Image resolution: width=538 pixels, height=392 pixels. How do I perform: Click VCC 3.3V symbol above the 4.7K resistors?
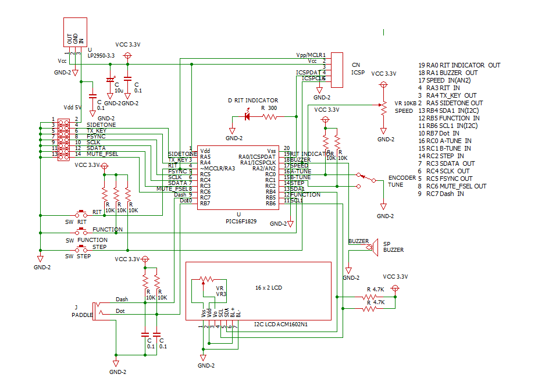tap(396, 289)
